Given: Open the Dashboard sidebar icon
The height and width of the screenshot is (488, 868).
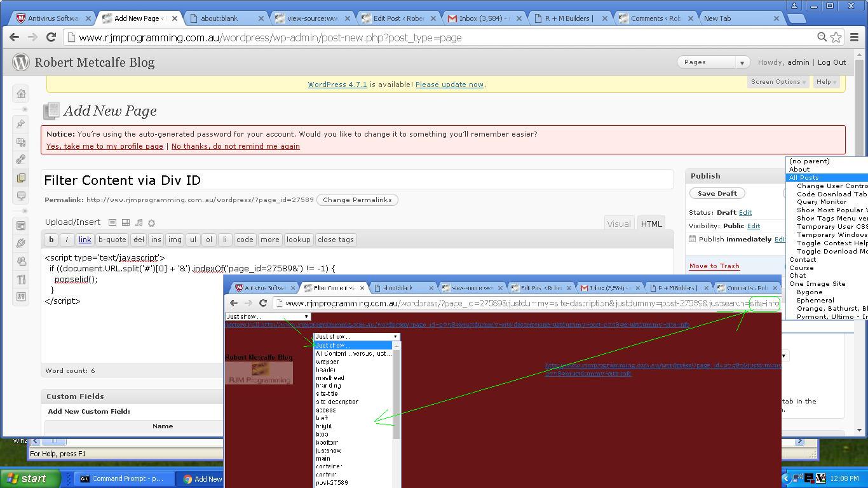Looking at the screenshot, I should 21,94.
